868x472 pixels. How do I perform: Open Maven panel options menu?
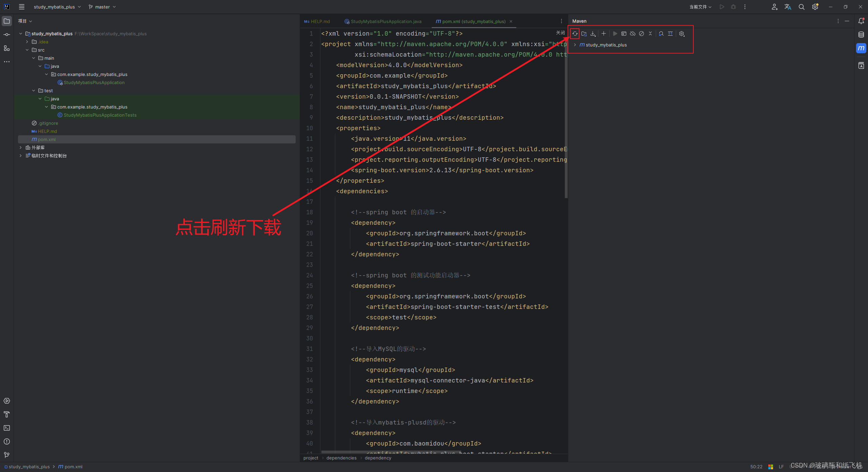838,21
